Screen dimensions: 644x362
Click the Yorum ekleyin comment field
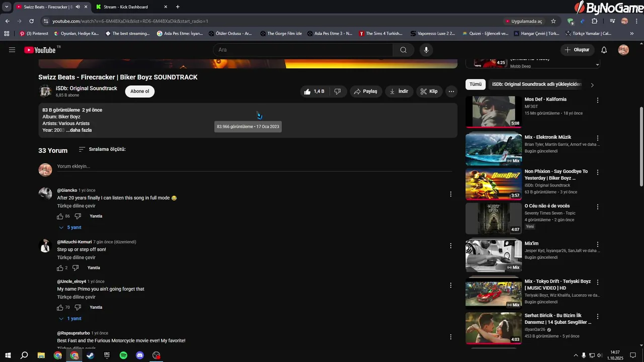pyautogui.click(x=254, y=166)
